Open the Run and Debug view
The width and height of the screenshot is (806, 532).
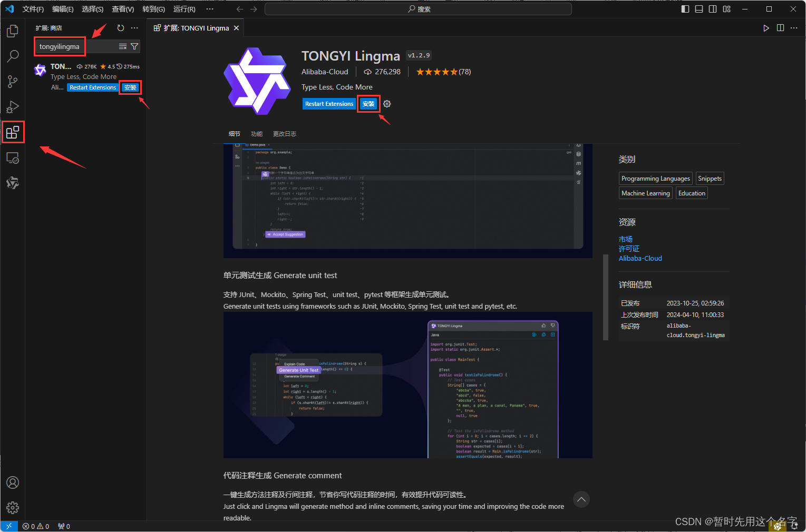13,107
